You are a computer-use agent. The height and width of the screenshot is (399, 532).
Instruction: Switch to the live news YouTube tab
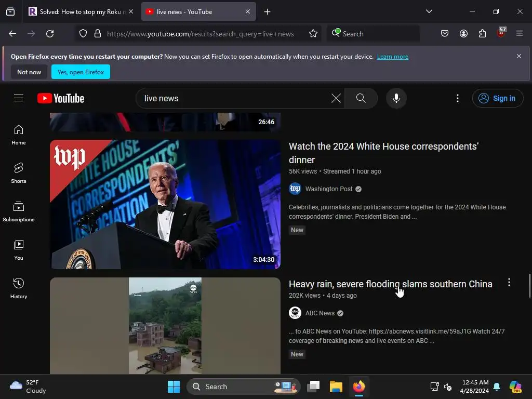tap(198, 12)
